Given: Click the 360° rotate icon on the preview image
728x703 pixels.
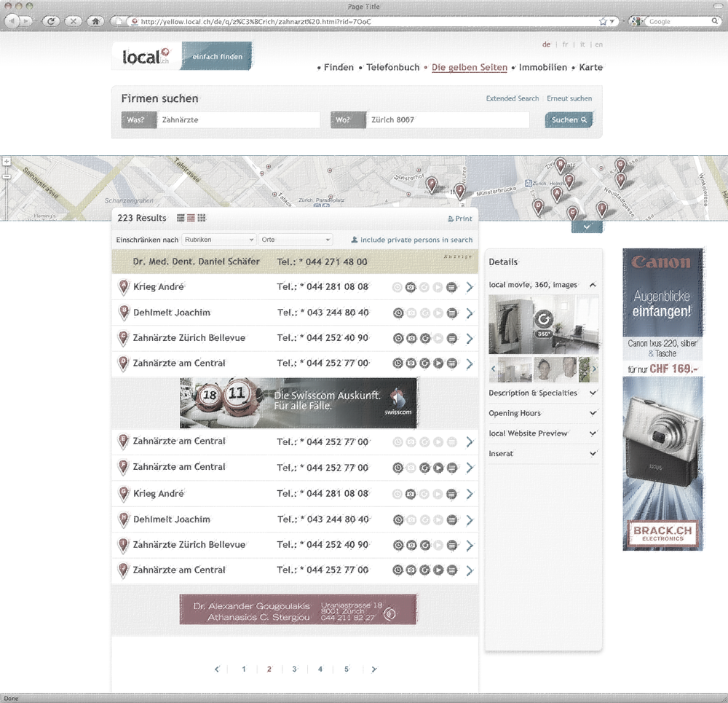Looking at the screenshot, I should tap(543, 319).
